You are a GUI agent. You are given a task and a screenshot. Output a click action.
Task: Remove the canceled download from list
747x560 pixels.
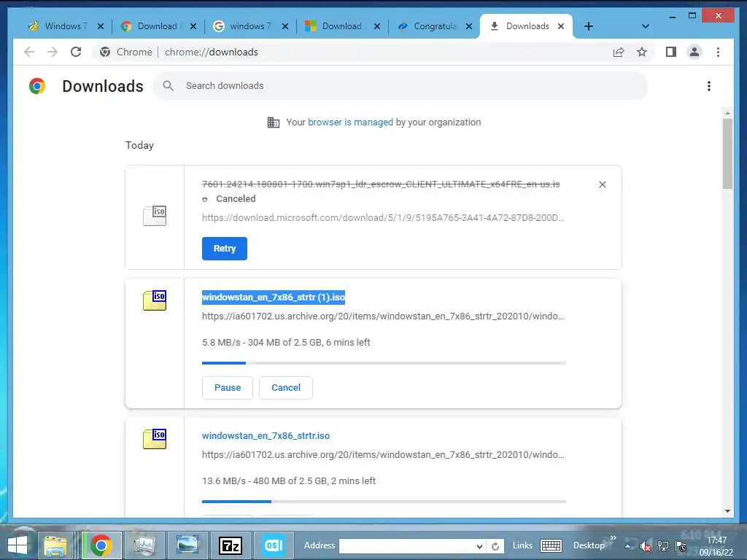[602, 184]
